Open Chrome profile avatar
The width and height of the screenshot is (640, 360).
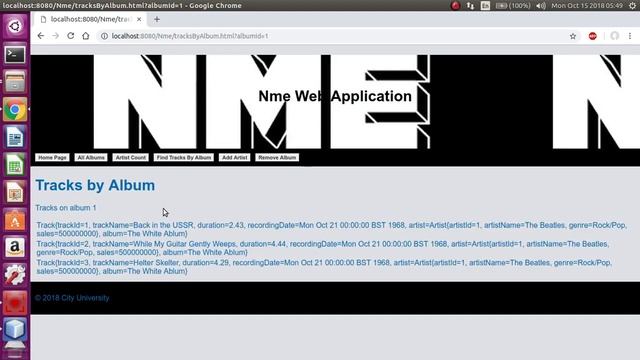(614, 36)
